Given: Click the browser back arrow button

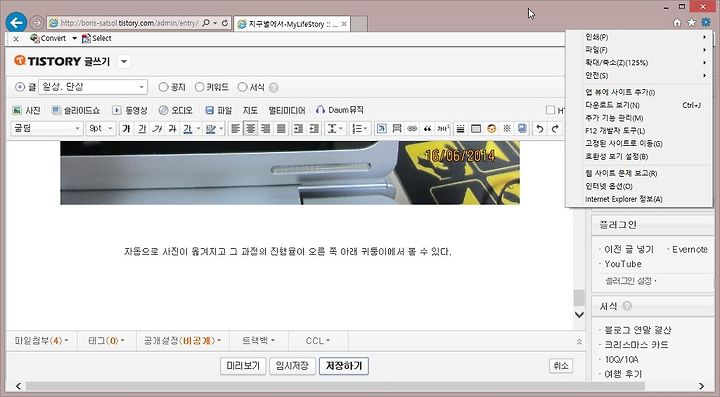Looking at the screenshot, I should tap(16, 22).
